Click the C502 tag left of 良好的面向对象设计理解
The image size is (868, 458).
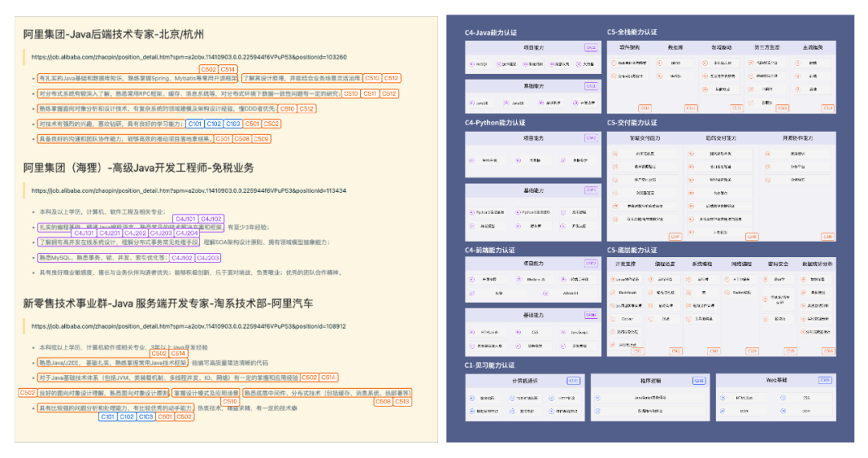coord(27,393)
